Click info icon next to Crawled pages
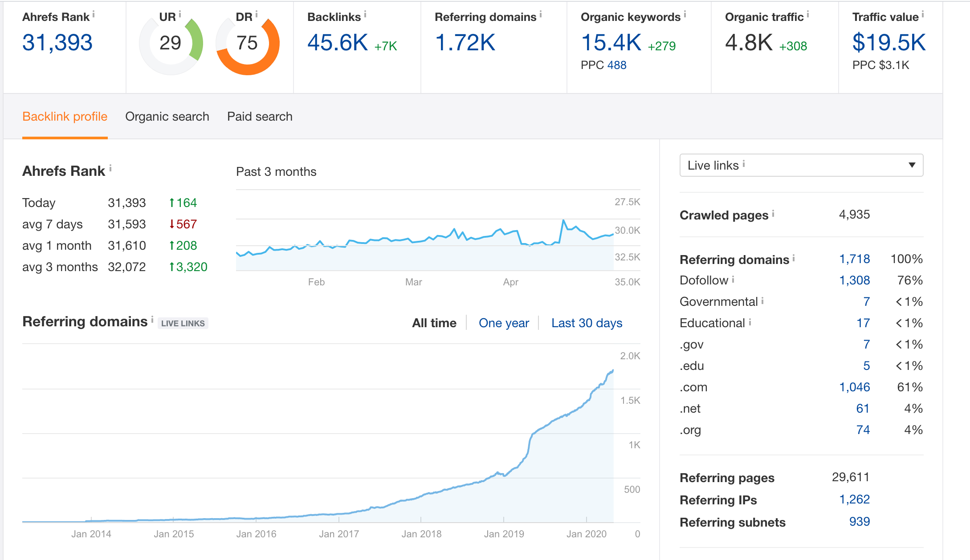Image resolution: width=970 pixels, height=560 pixels. pyautogui.click(x=773, y=213)
